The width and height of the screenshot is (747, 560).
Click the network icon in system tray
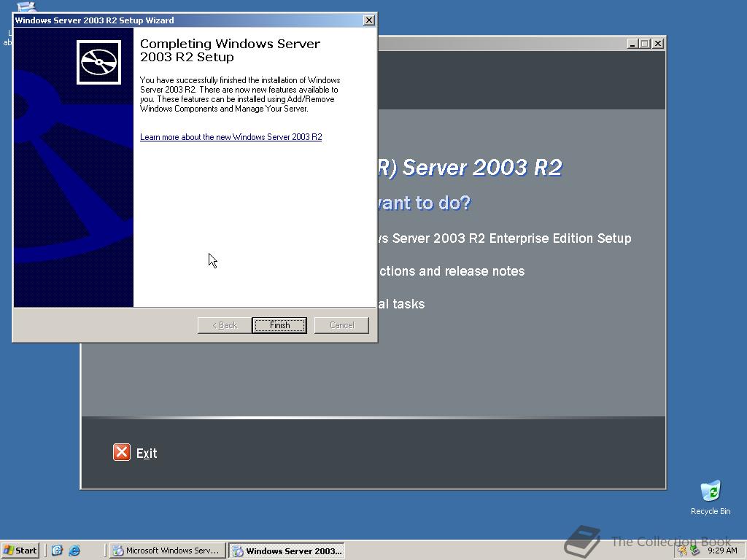tap(695, 551)
